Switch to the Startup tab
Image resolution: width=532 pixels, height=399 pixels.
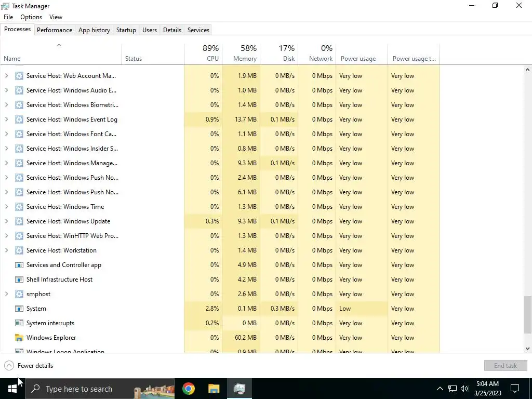[x=126, y=30]
